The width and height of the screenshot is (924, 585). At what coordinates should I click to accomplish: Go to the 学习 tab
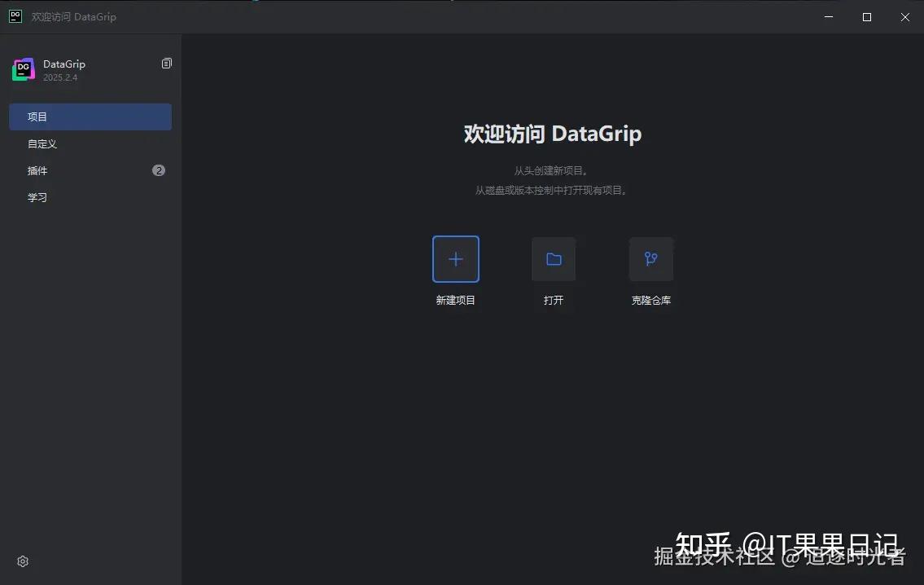(90, 197)
